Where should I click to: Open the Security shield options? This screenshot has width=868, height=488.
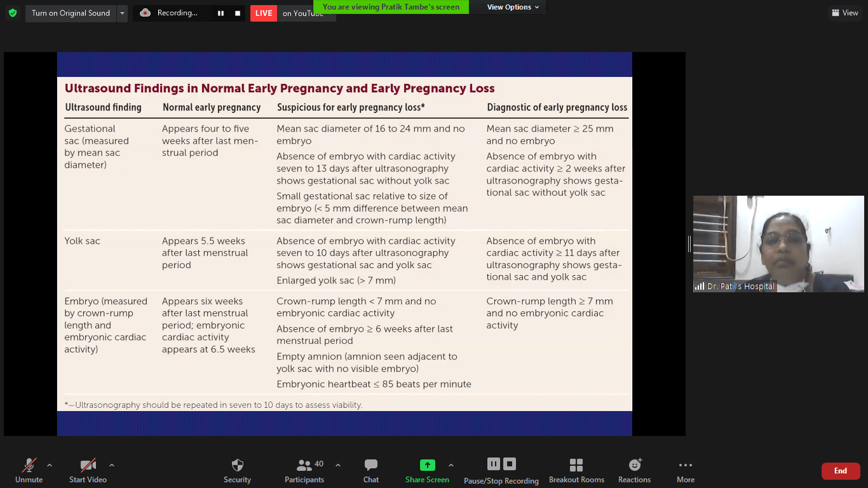[237, 471]
